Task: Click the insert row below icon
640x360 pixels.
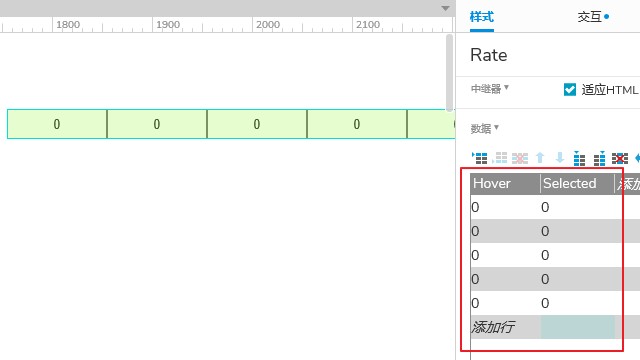Action: pyautogui.click(x=500, y=158)
